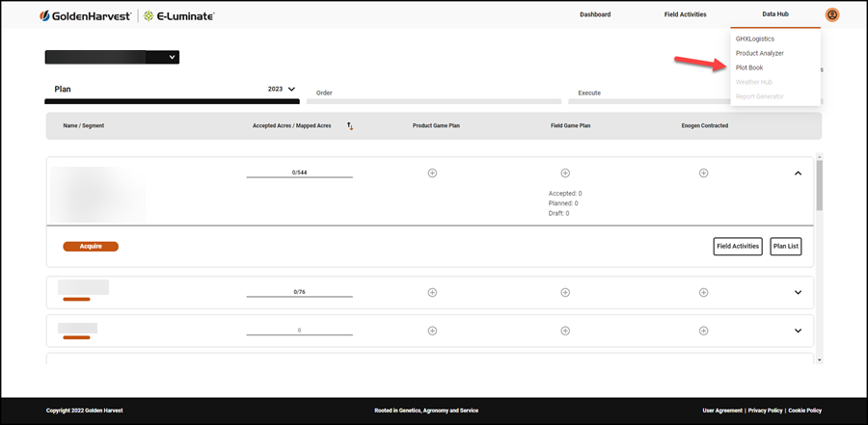868x425 pixels.
Task: Open the User Agreement link
Action: click(x=722, y=411)
